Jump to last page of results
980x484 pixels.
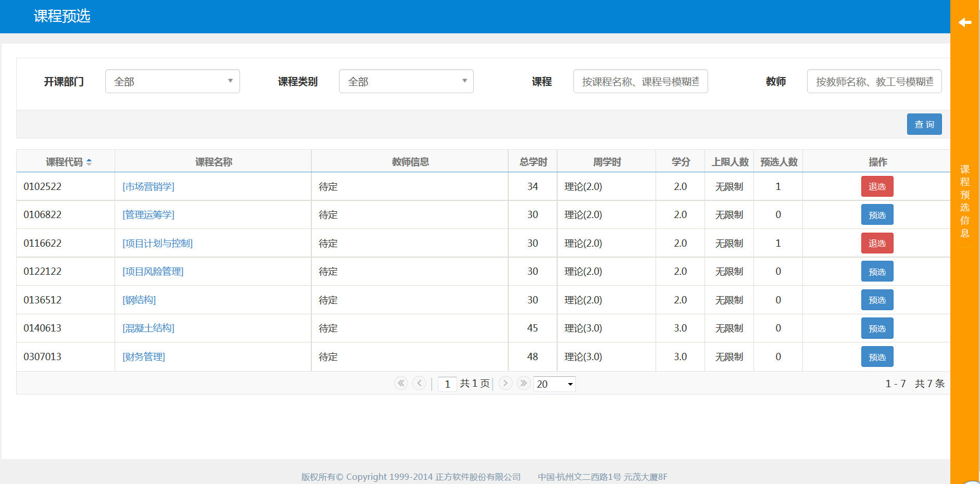click(x=524, y=384)
